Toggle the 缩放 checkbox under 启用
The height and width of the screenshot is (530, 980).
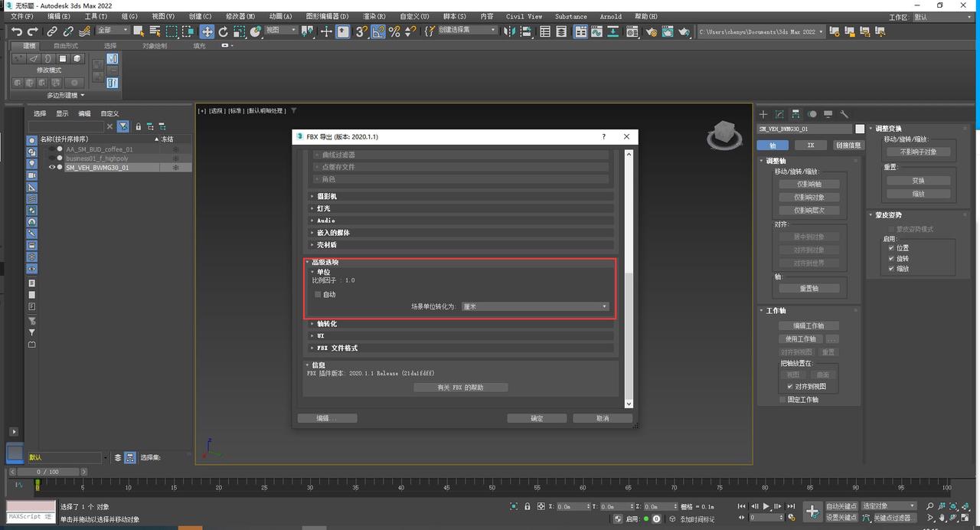pos(891,269)
